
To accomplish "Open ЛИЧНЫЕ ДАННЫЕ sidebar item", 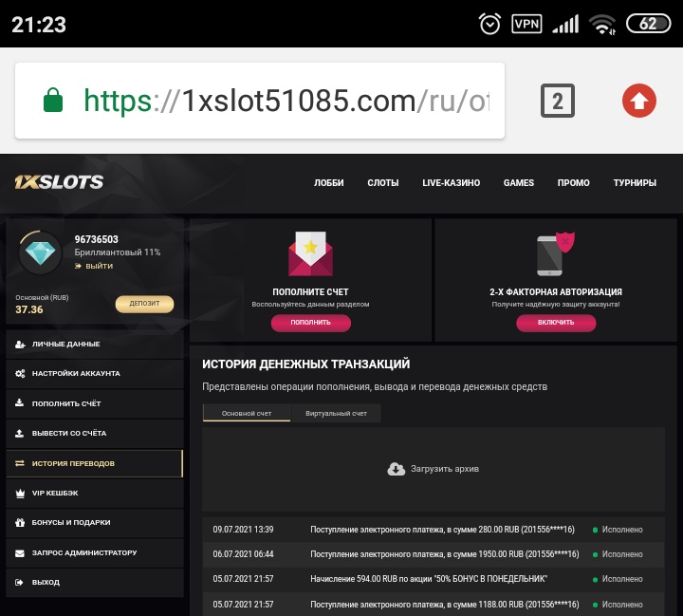I will pyautogui.click(x=95, y=344).
